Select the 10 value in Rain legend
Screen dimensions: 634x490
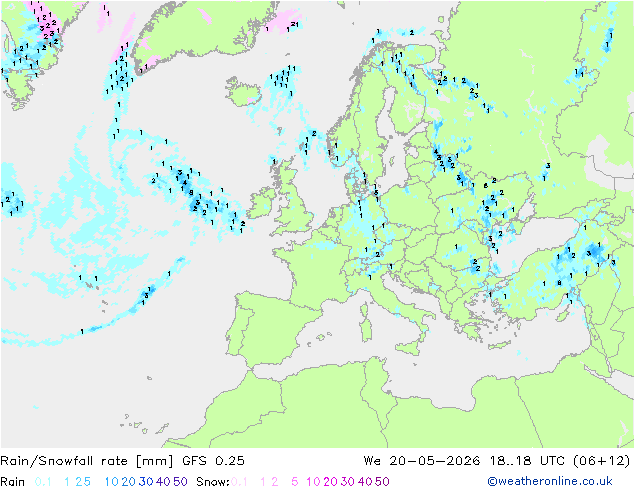pos(111,482)
